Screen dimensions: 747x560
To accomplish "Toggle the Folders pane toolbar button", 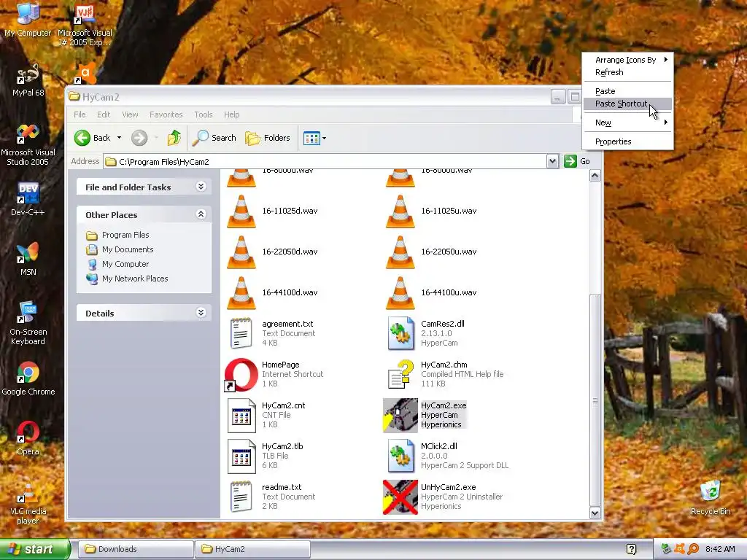I will tap(268, 138).
